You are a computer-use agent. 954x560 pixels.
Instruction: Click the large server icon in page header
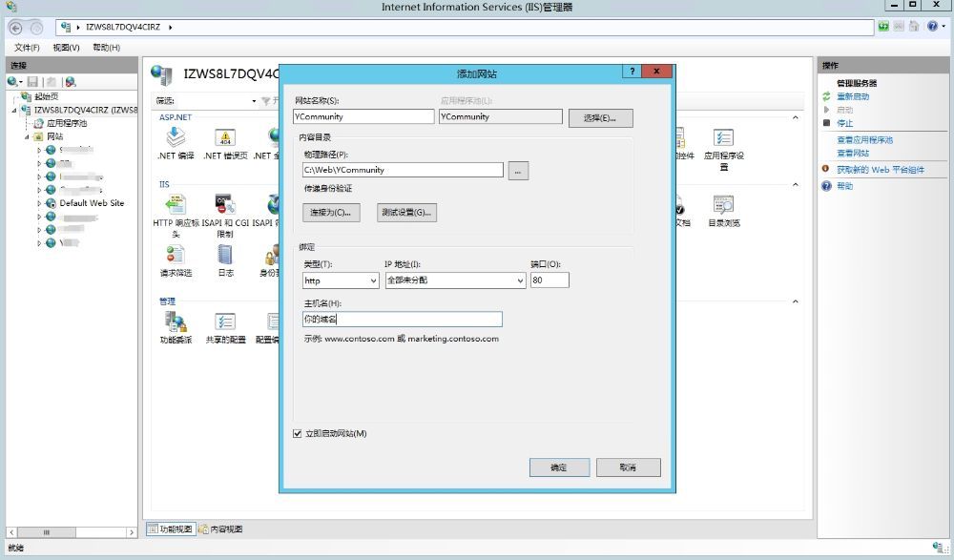coord(161,74)
